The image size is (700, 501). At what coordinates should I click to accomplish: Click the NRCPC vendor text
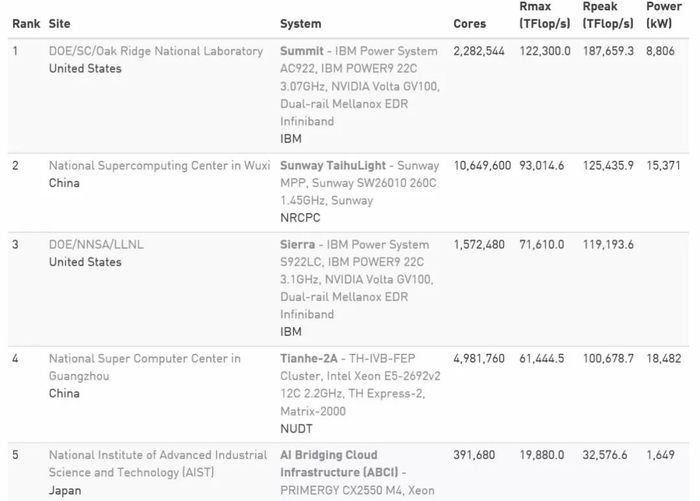pos(296,216)
